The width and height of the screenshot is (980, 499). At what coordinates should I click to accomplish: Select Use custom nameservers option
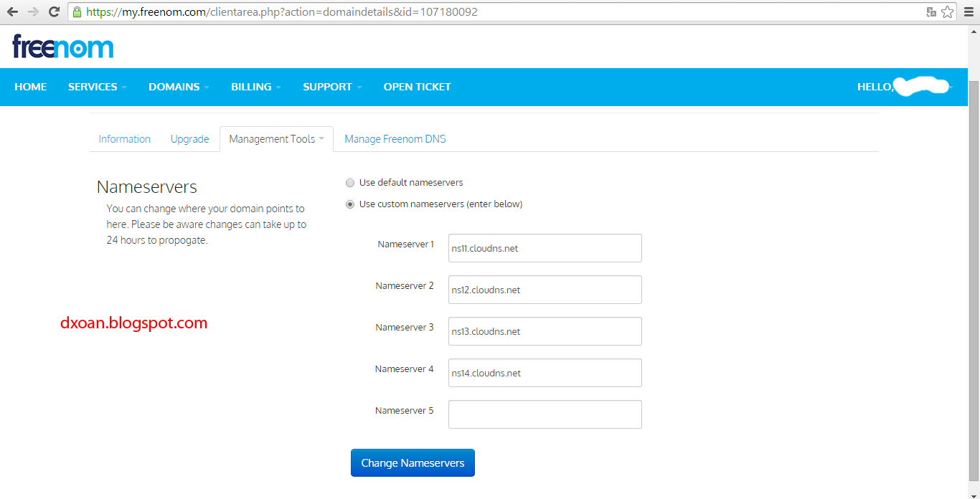click(350, 204)
